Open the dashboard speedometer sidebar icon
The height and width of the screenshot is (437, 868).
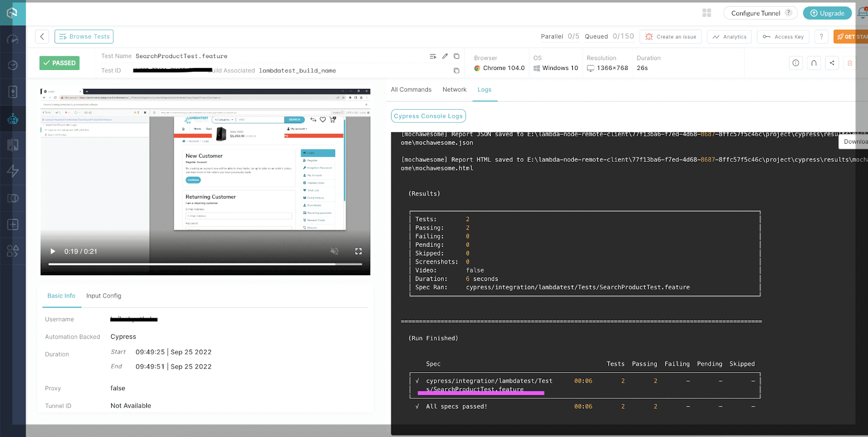(13, 39)
